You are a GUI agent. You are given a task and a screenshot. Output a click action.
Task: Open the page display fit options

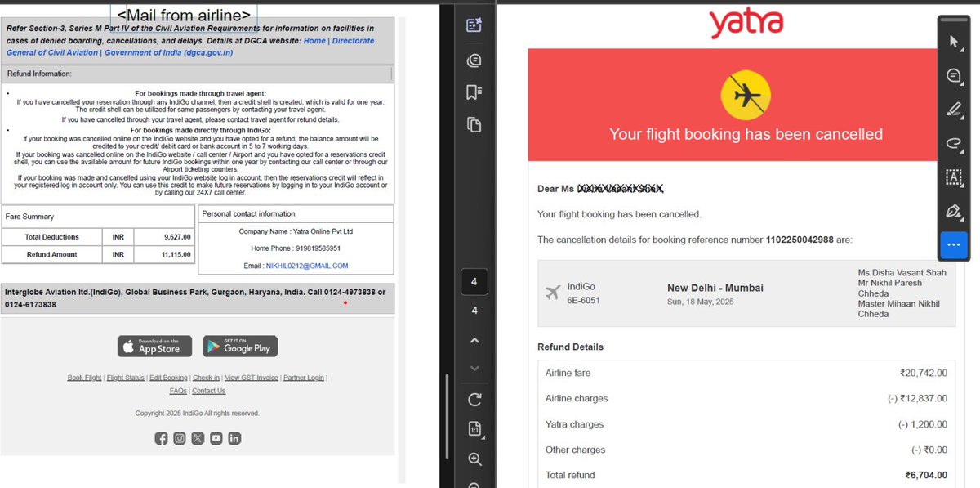tap(474, 429)
